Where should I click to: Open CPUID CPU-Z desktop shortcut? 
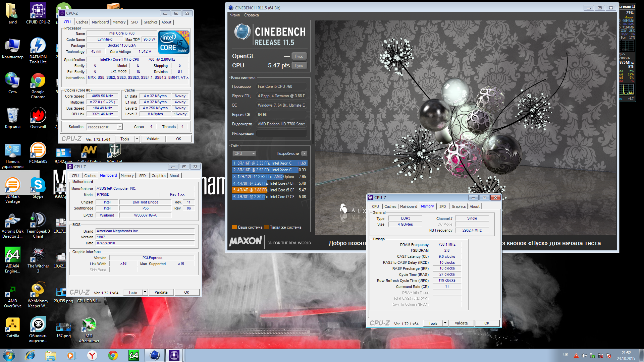(38, 13)
